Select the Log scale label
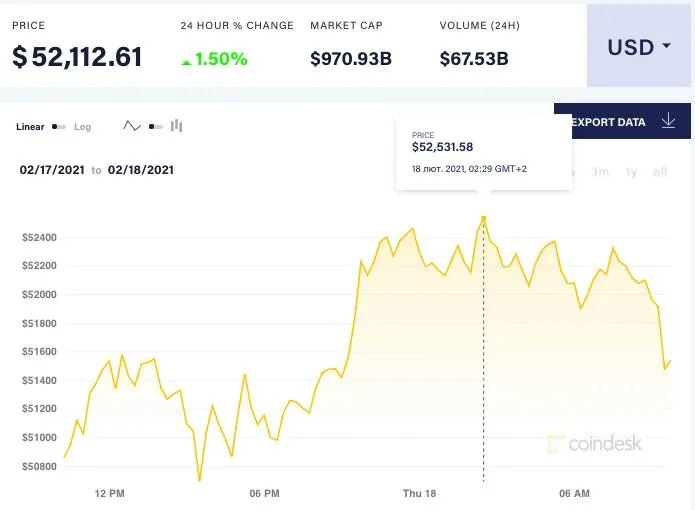Viewport: 695px width, 510px height. [x=82, y=127]
